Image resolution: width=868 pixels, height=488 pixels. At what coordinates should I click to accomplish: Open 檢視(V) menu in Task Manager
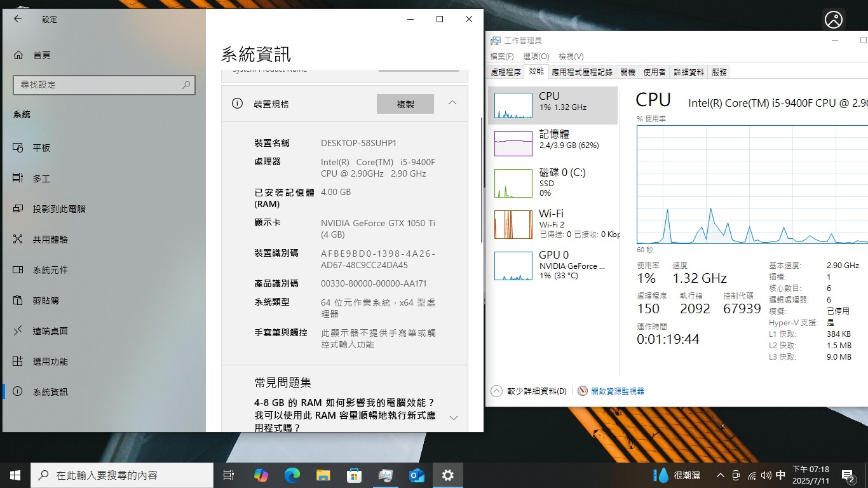click(571, 57)
